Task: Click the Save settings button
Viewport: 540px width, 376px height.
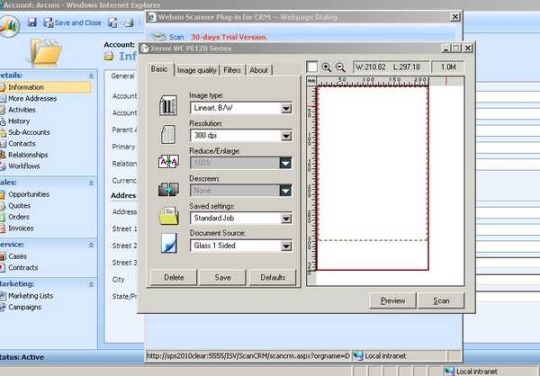Action: tap(222, 277)
